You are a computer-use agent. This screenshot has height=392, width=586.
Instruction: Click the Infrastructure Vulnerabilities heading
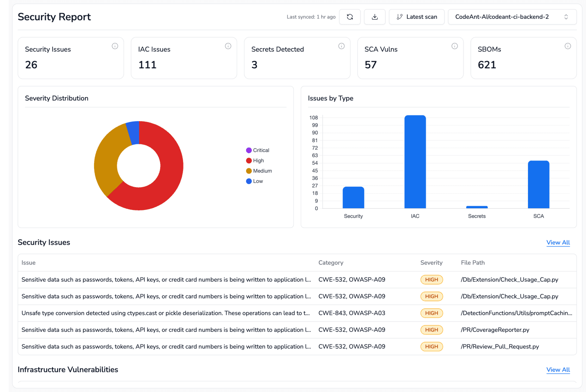click(68, 370)
